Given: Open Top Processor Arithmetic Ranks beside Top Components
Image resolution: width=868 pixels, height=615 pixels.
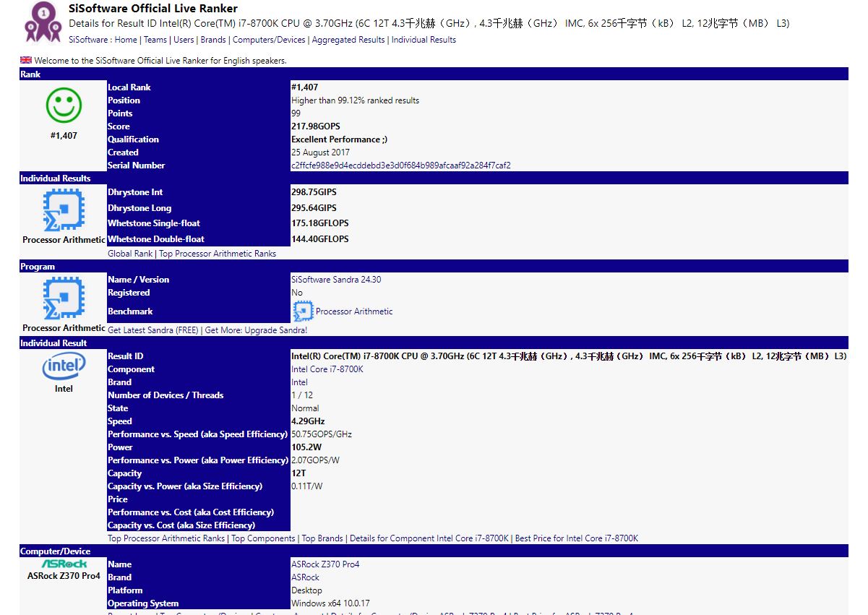Looking at the screenshot, I should point(166,538).
